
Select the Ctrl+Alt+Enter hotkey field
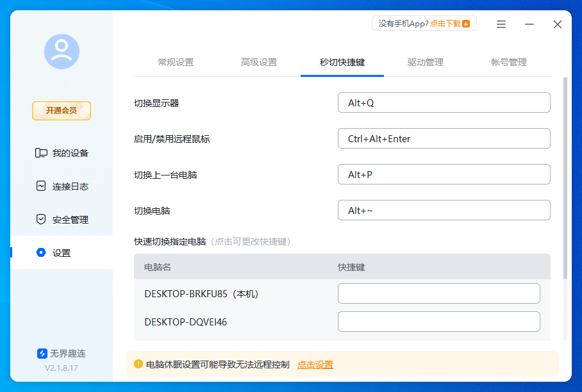coord(444,138)
